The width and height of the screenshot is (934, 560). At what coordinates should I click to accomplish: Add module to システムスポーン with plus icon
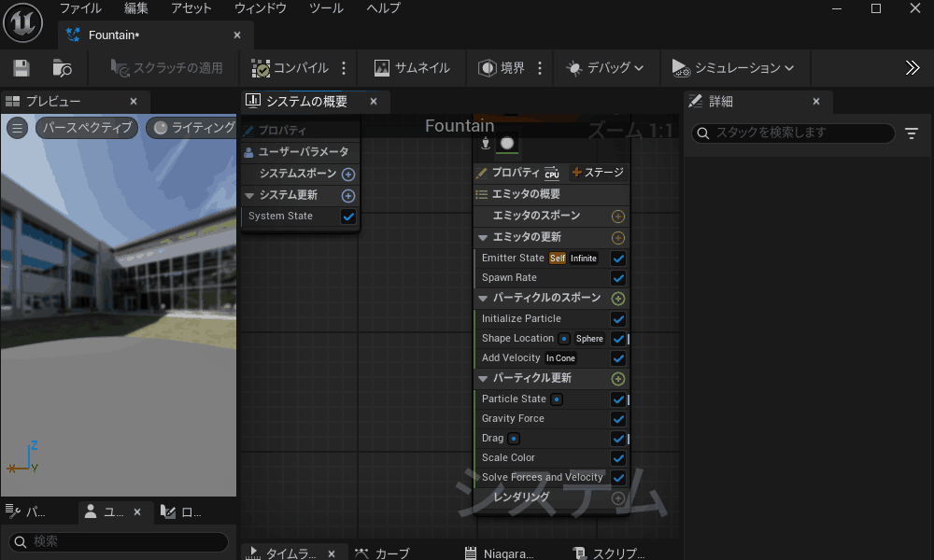348,174
